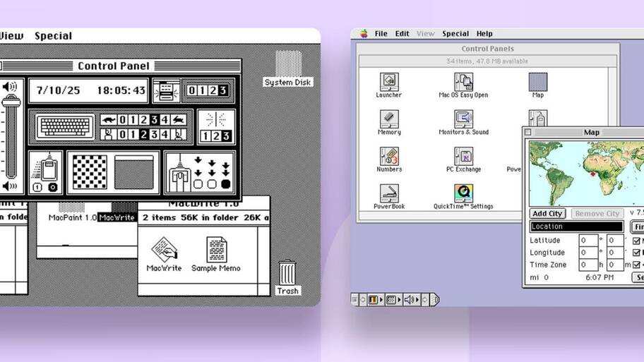Click the keyboard icon in Control Panel
This screenshot has height=362, width=644.
(x=65, y=127)
